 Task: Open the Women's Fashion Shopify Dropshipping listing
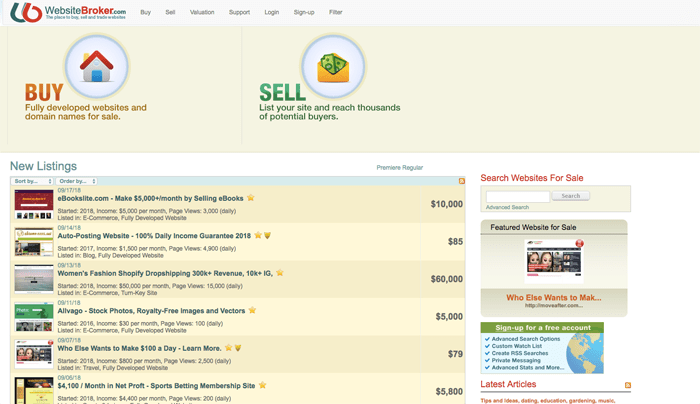(x=165, y=273)
